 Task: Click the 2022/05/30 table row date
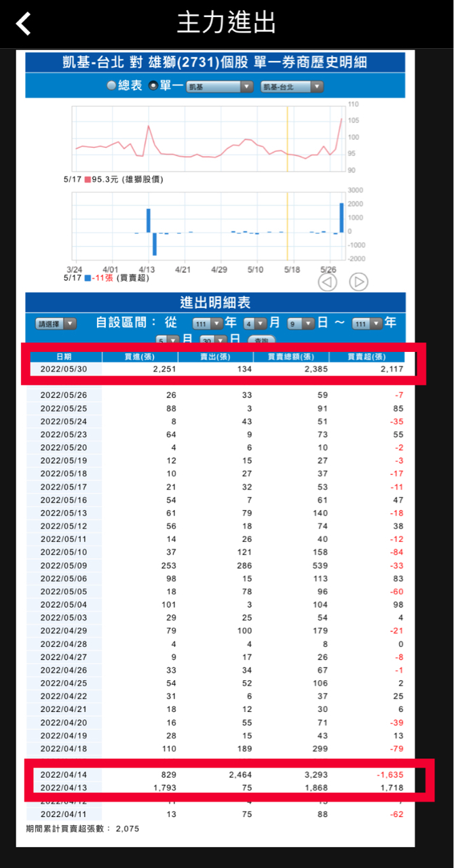pyautogui.click(x=64, y=370)
